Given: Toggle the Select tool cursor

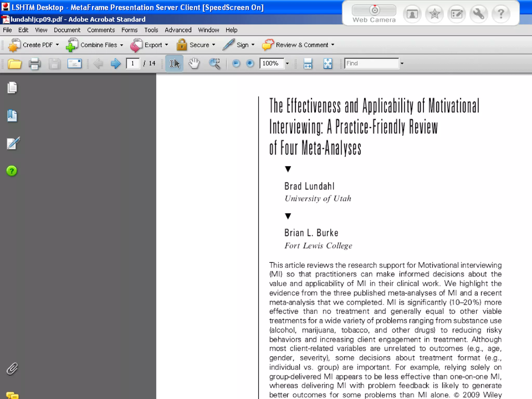Looking at the screenshot, I should [174, 64].
